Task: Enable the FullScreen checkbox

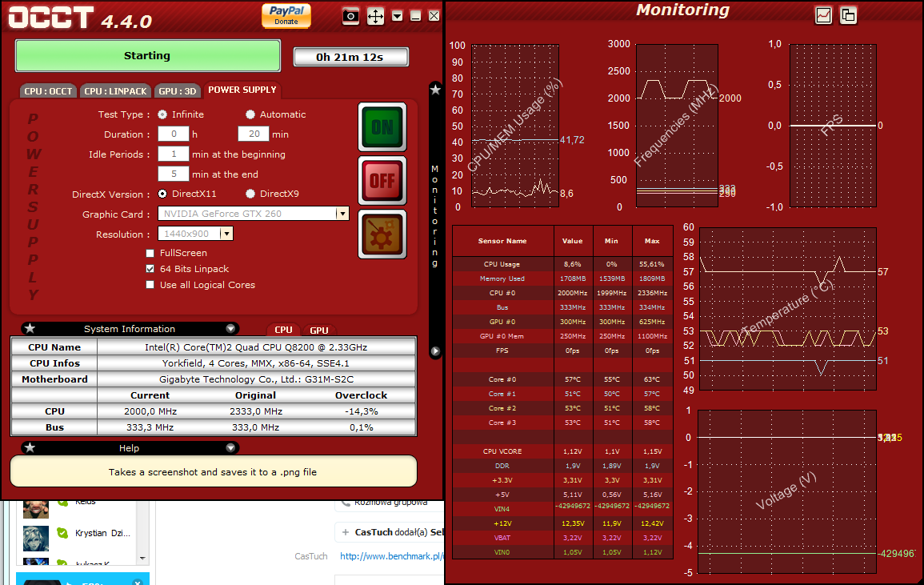Action: (150, 253)
